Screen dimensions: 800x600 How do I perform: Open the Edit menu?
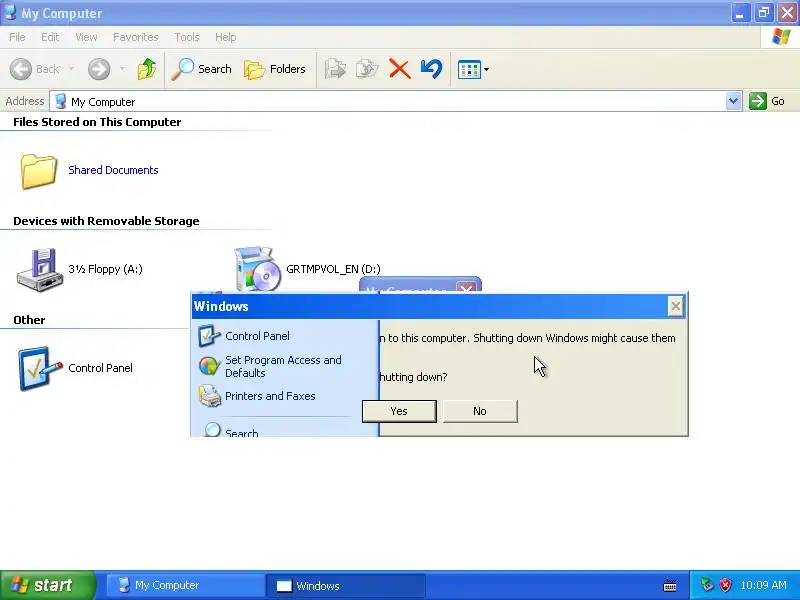click(x=50, y=37)
